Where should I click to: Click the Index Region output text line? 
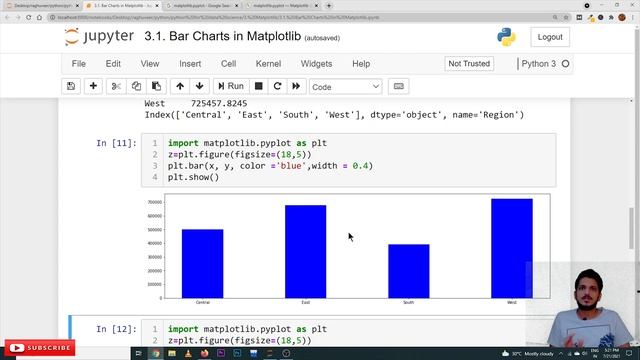tap(334, 115)
